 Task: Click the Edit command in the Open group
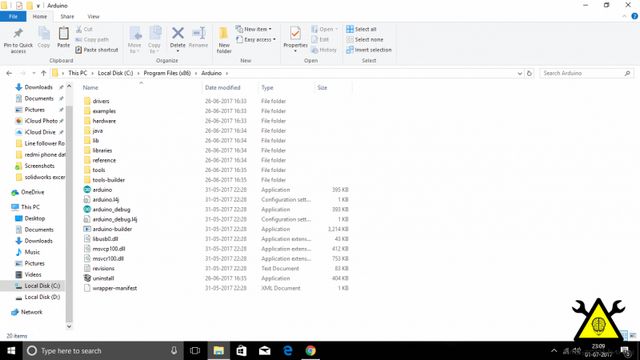tap(320, 40)
